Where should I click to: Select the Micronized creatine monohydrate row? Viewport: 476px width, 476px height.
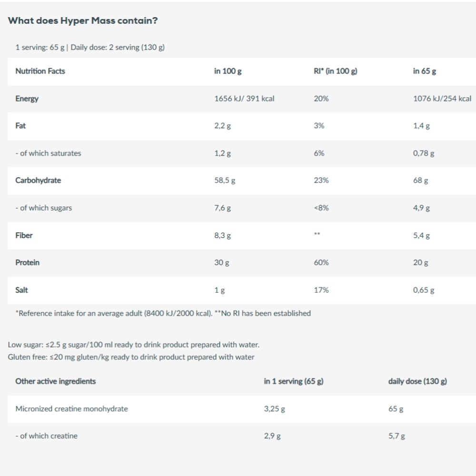click(242, 409)
